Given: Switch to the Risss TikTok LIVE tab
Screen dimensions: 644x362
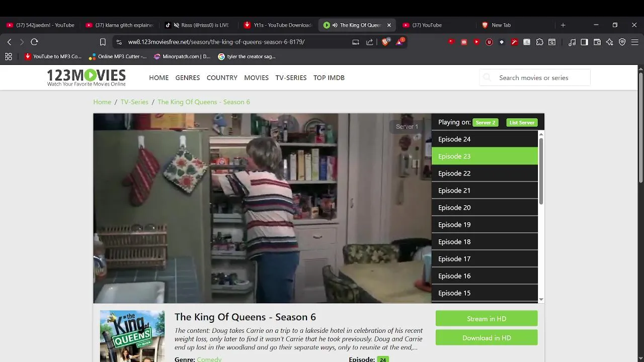Looking at the screenshot, I should click(199, 25).
